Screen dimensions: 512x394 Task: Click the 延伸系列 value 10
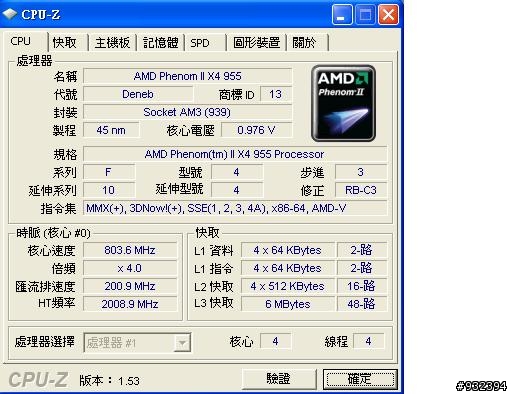tap(109, 190)
